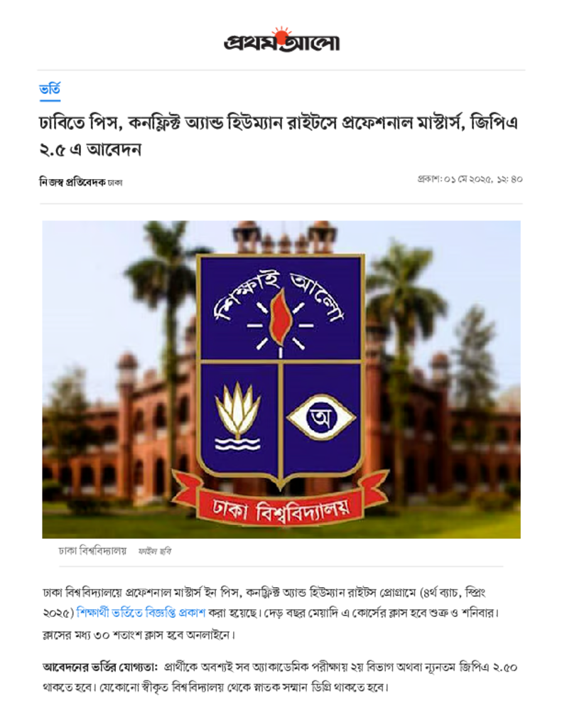Click the article headline about ঢাবি professional masters
This screenshot has width=562, height=728.
279,136
